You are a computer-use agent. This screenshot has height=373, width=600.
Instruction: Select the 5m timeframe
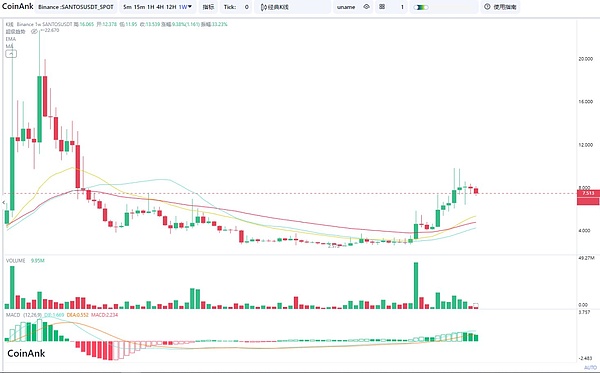(x=127, y=7)
